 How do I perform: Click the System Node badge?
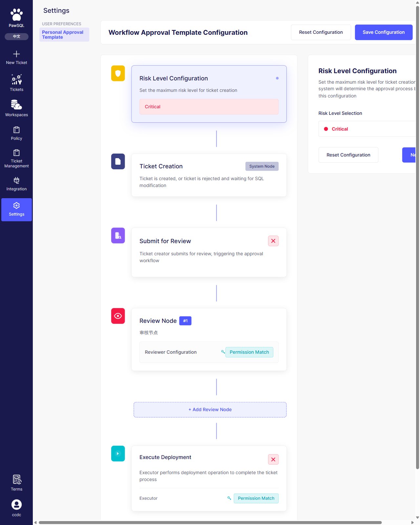point(262,166)
